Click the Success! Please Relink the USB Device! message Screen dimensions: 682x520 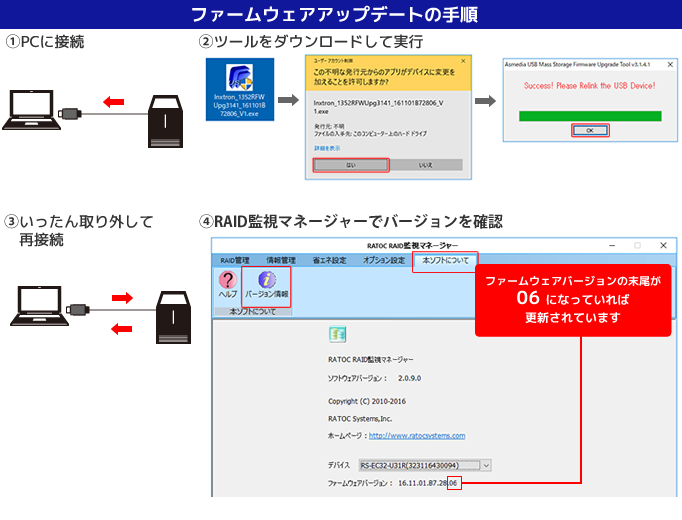pyautogui.click(x=589, y=86)
